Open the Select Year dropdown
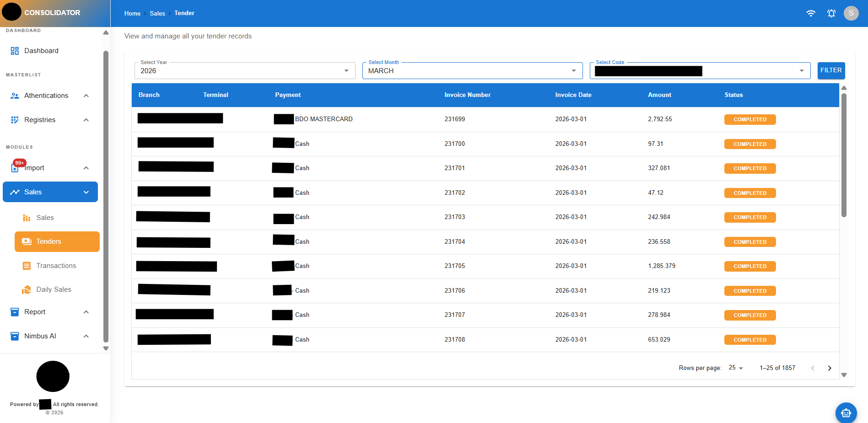Image resolution: width=868 pixels, height=423 pixels. click(346, 70)
